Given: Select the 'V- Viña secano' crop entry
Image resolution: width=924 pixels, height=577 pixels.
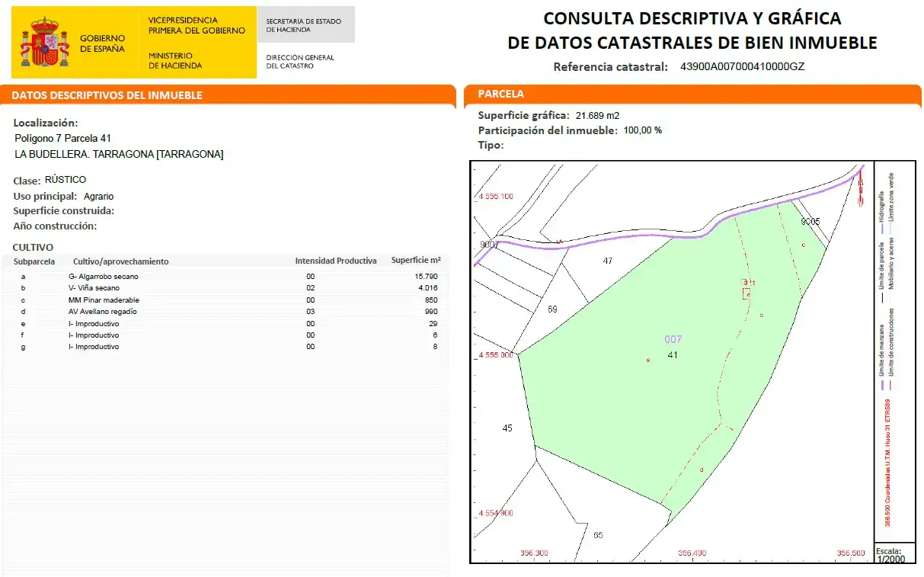Looking at the screenshot, I should 95,288.
